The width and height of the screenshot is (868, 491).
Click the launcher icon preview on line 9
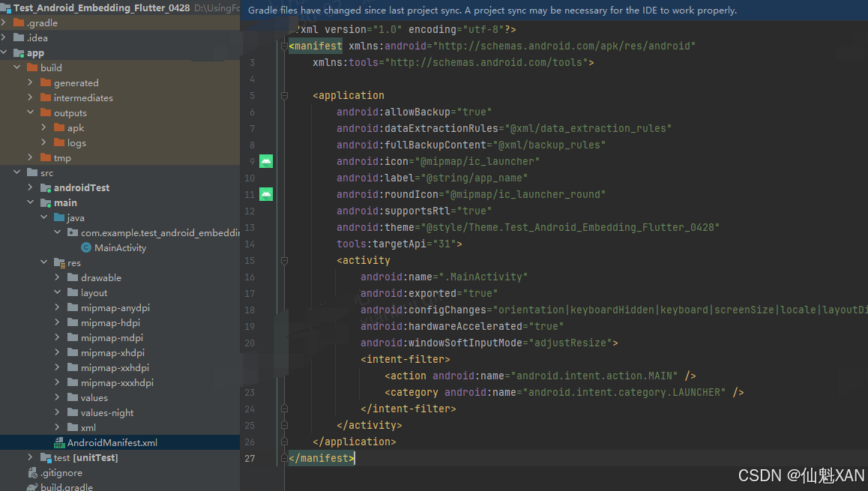(x=266, y=160)
